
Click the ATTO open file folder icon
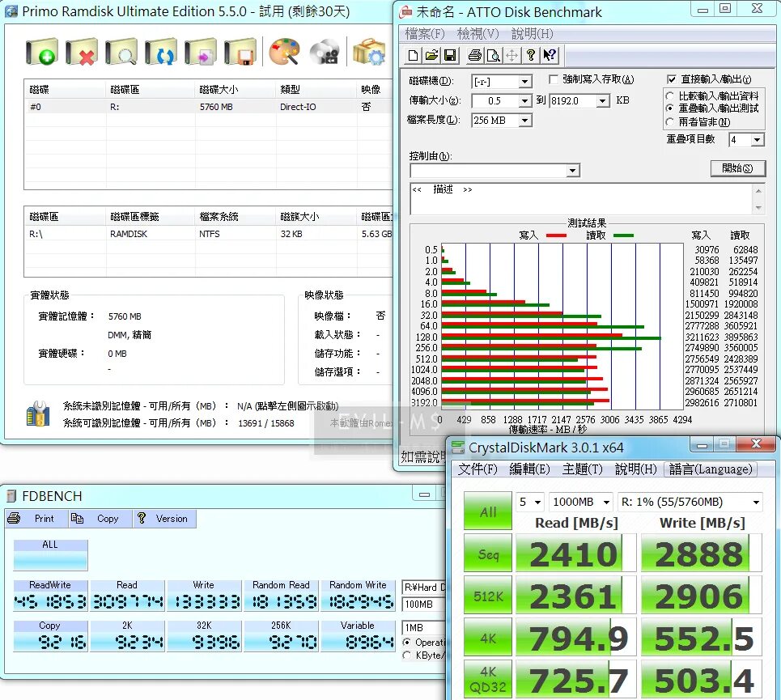point(432,55)
